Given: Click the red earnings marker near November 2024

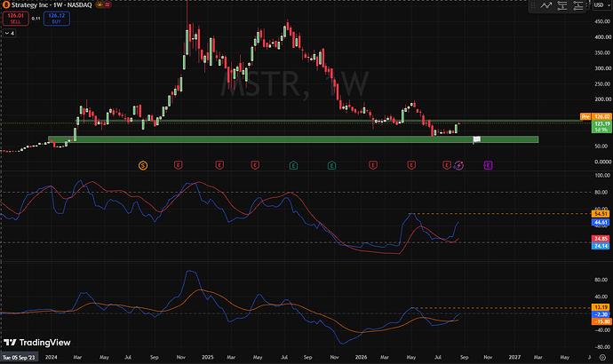Looking at the screenshot, I should [x=179, y=166].
